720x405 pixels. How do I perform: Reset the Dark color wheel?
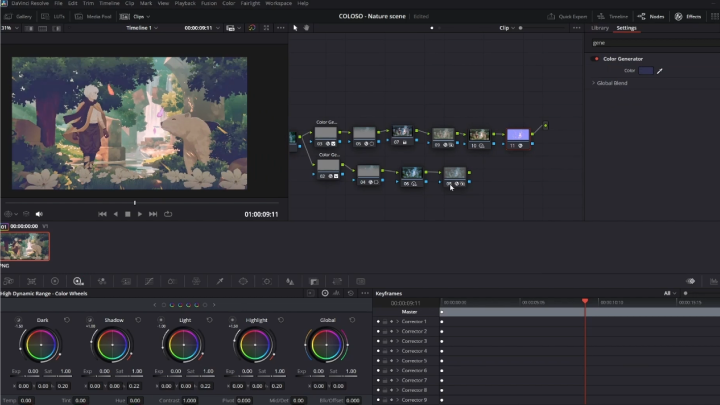coord(67,320)
